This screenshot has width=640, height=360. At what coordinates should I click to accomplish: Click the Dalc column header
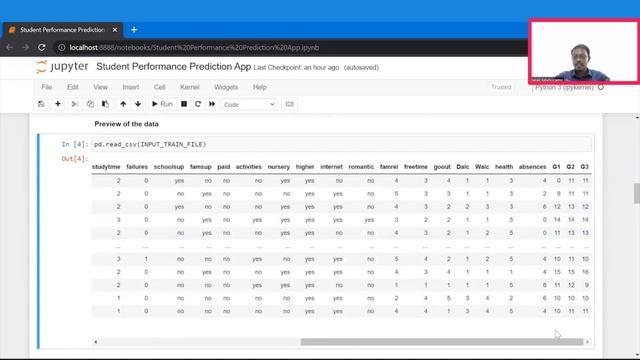(462, 167)
